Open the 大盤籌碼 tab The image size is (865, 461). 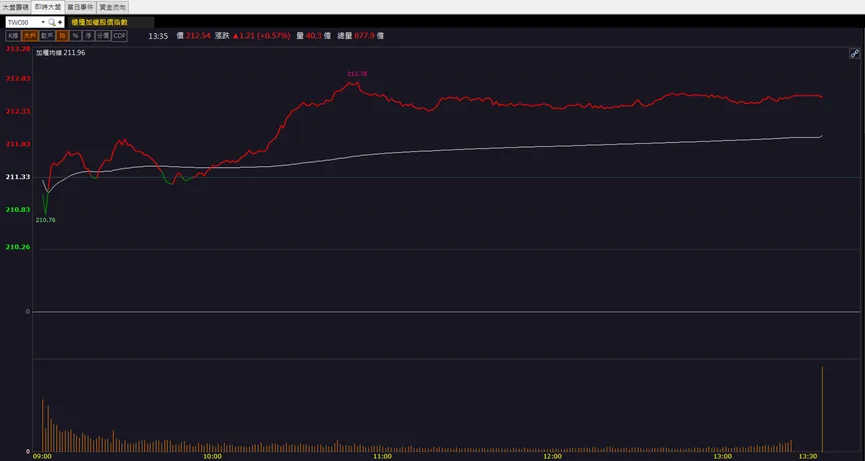[15, 7]
